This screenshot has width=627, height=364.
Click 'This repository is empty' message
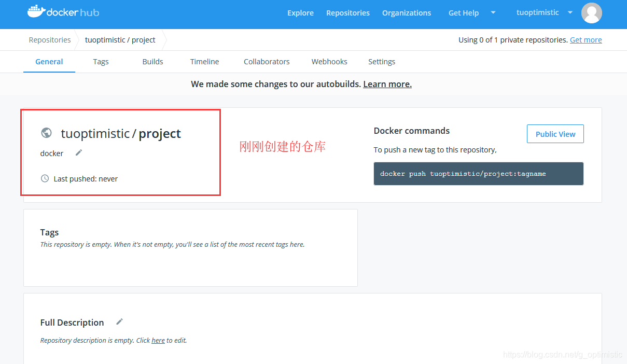click(172, 244)
